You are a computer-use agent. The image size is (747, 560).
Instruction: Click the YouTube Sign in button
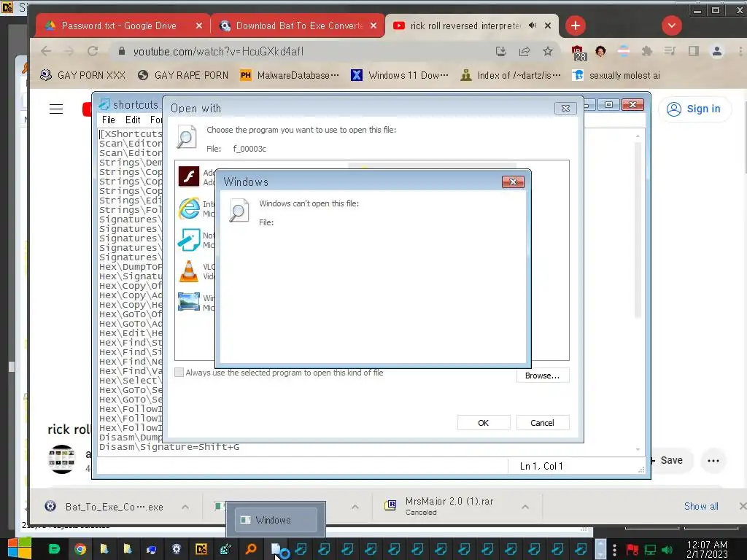coord(694,109)
